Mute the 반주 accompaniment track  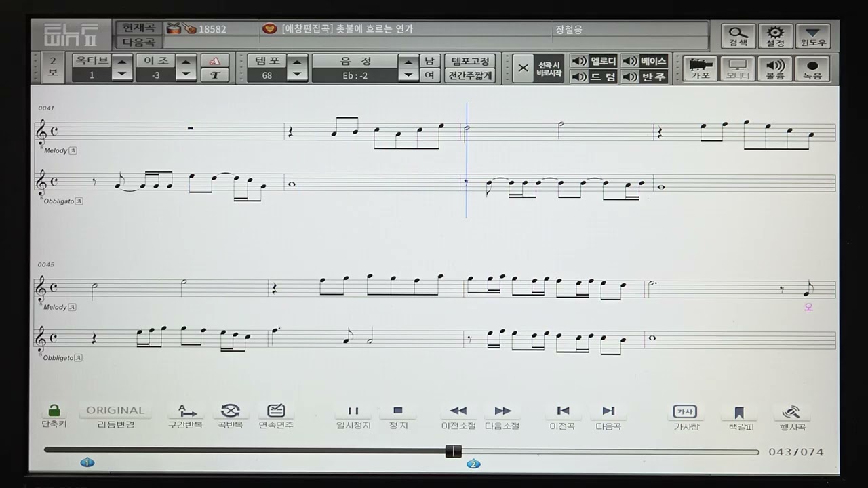645,77
